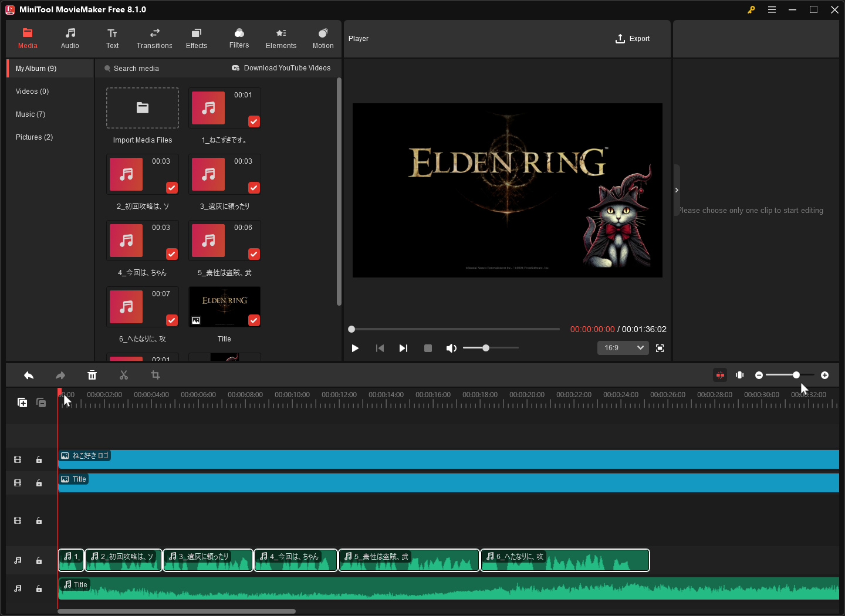Toggle checkmark on 5_ audio clip thumbnail
The height and width of the screenshot is (616, 845).
(x=254, y=254)
